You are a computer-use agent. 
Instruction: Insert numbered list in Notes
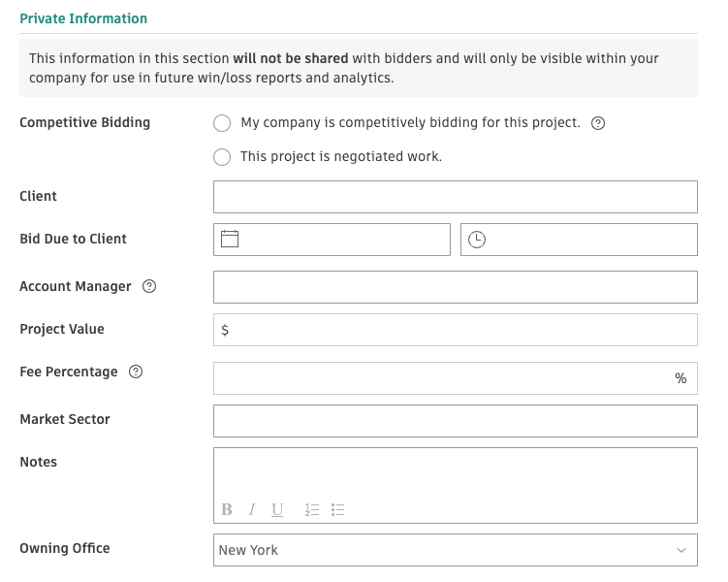pyautogui.click(x=312, y=509)
